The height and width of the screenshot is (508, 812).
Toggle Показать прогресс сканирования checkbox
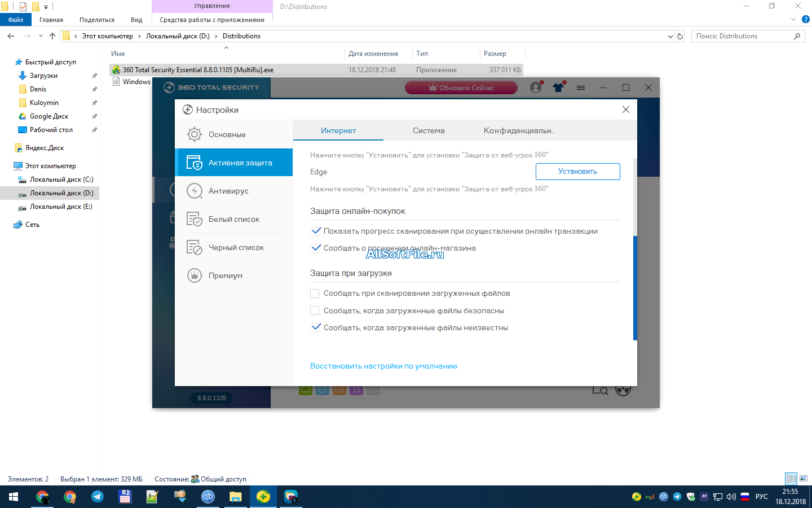316,231
